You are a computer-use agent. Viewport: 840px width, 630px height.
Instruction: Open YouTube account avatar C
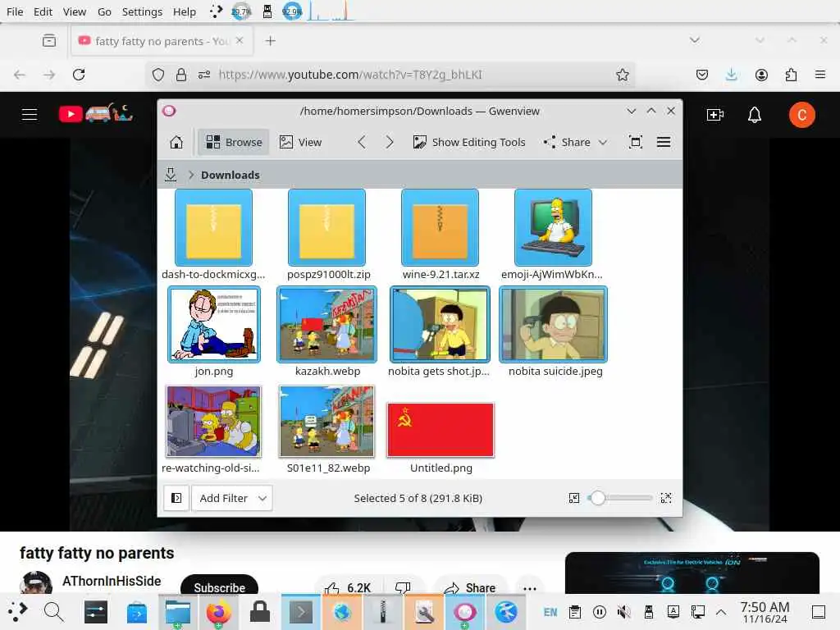(x=802, y=115)
